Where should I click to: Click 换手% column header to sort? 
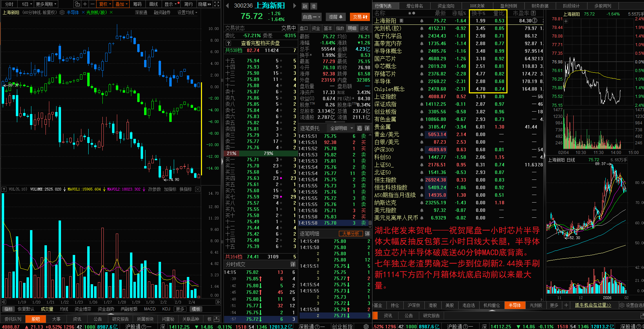coord(478,13)
